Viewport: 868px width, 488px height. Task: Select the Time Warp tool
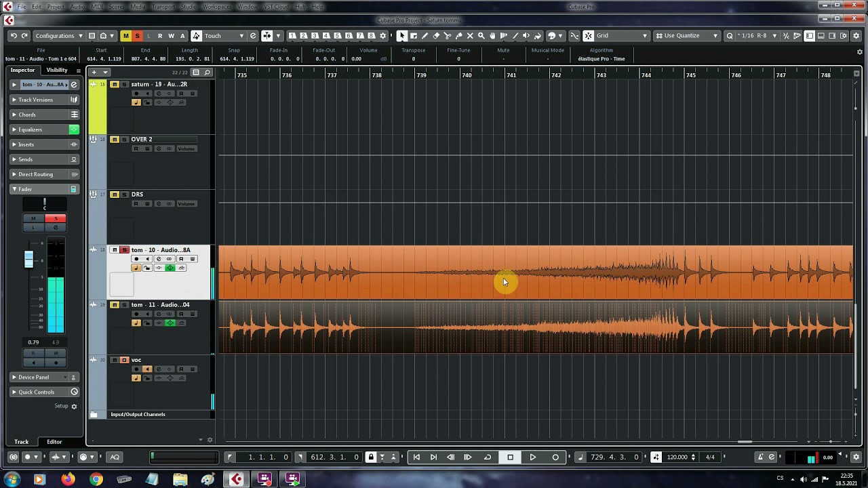504,35
